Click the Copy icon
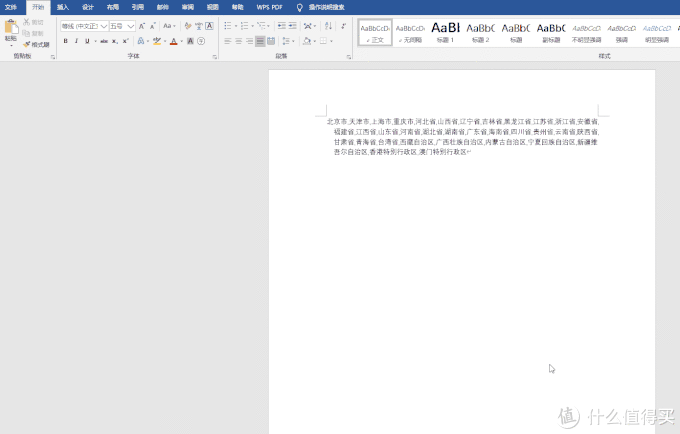This screenshot has width=680, height=434. pyautogui.click(x=26, y=33)
